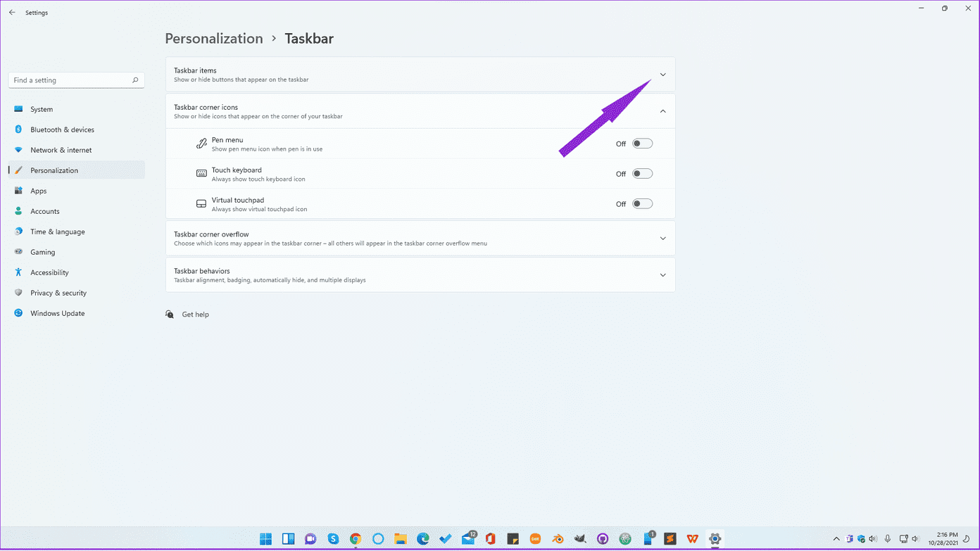The height and width of the screenshot is (551, 980).
Task: Launch GIMP from the taskbar
Action: [580, 539]
